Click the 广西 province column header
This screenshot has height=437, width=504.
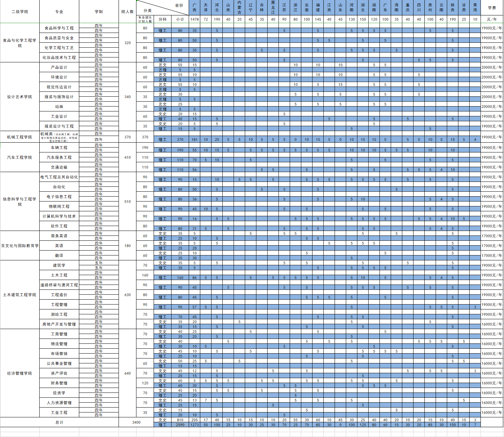(x=194, y=8)
